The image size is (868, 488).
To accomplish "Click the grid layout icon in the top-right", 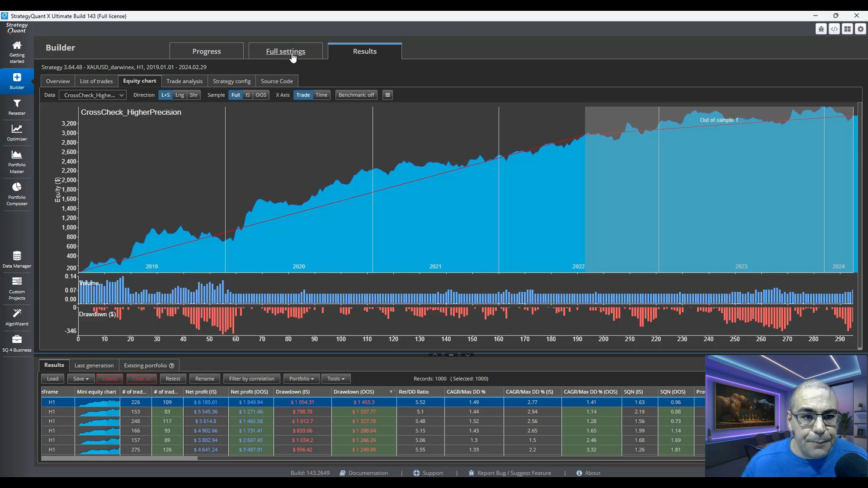I will click(848, 29).
